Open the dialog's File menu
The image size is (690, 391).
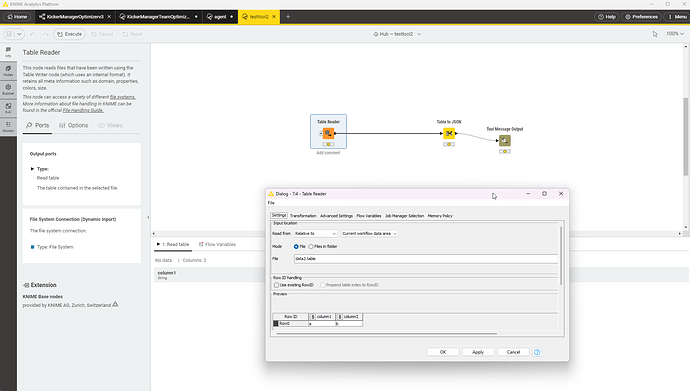(x=271, y=203)
